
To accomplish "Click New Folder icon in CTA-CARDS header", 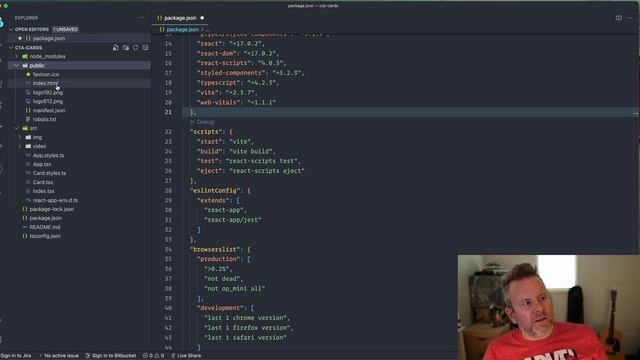I will click(x=126, y=48).
